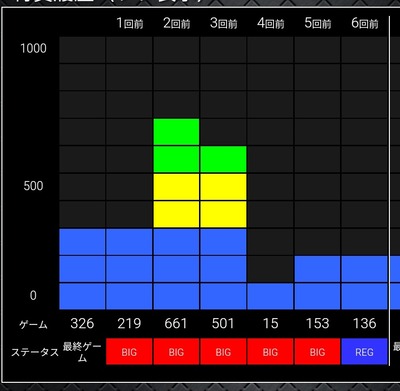Click the game count 136
The width and height of the screenshot is (400, 391).
click(364, 323)
